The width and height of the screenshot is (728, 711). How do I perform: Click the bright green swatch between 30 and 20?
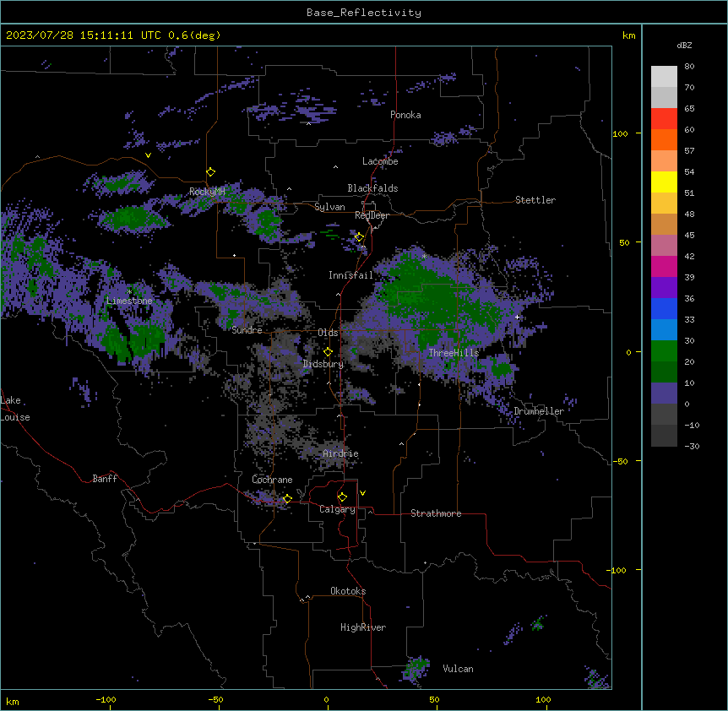click(664, 351)
